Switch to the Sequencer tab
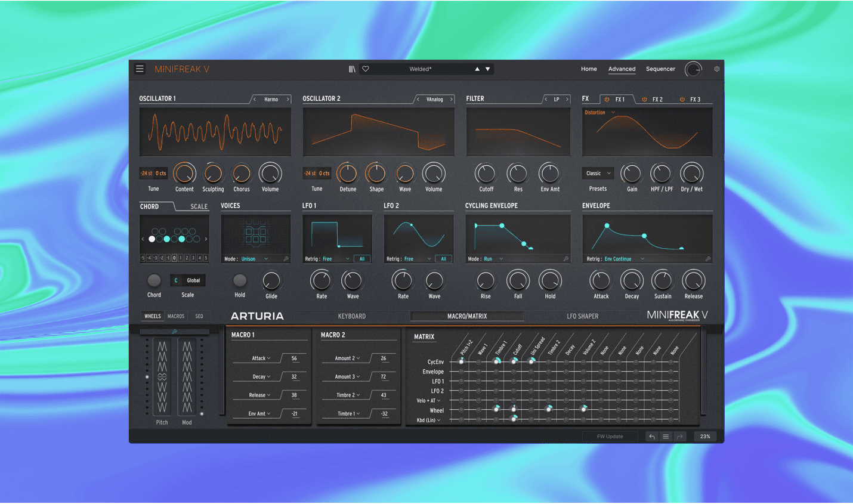 coord(660,69)
